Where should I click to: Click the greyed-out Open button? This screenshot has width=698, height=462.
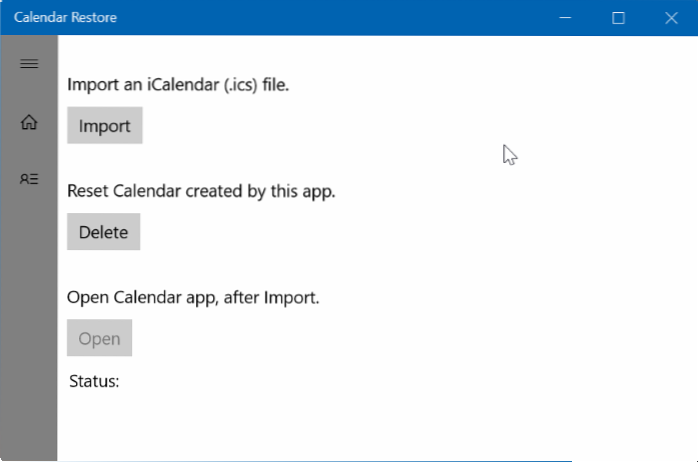(x=100, y=339)
